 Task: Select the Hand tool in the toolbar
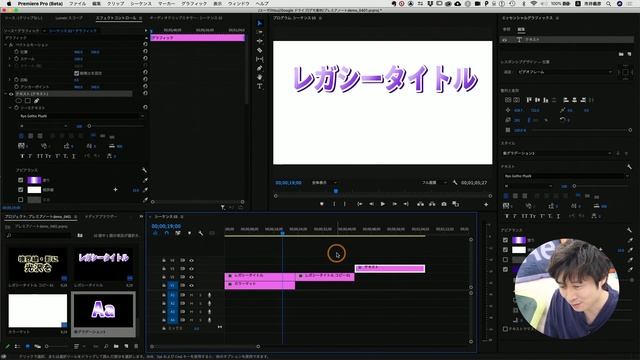[x=260, y=77]
